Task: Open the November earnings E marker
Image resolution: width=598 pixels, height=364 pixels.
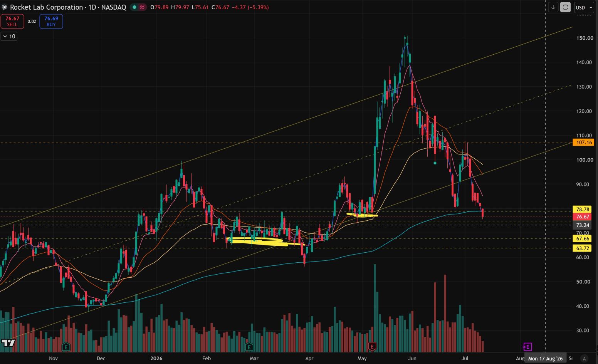Action: [66, 347]
